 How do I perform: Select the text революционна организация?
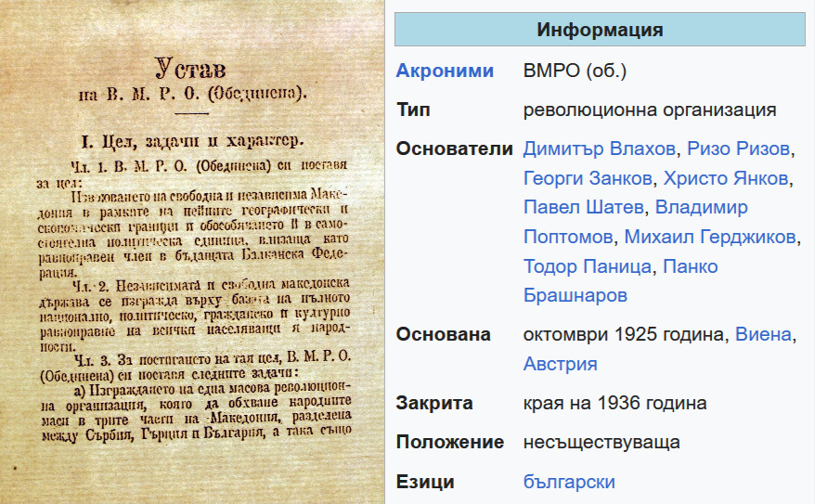pos(650,110)
